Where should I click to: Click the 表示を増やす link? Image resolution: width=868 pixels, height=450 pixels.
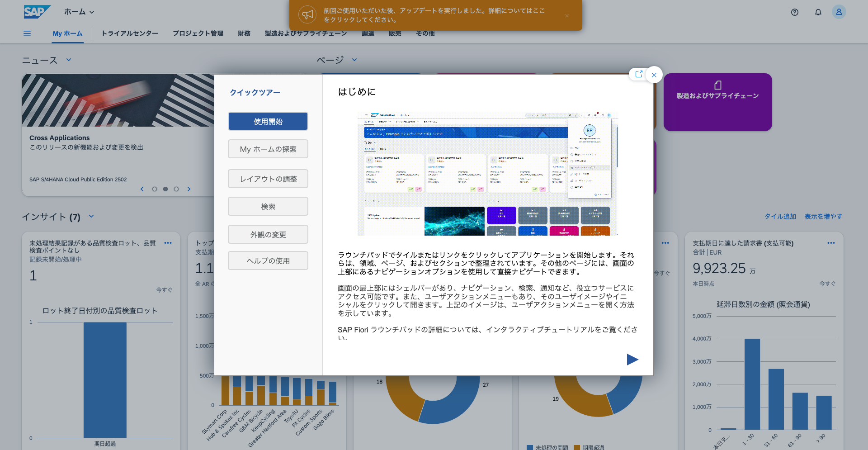coord(823,217)
